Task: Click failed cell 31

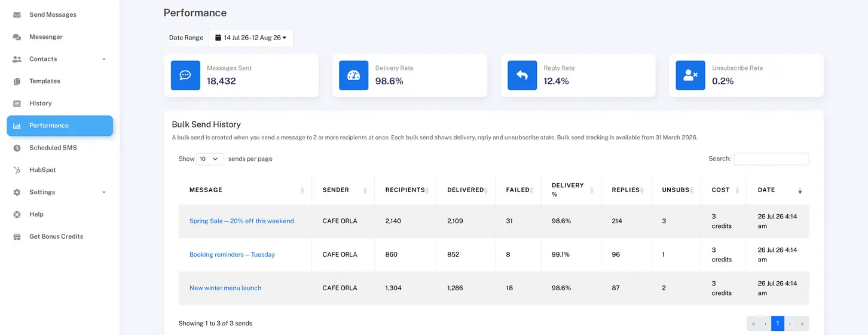Action: pyautogui.click(x=509, y=221)
